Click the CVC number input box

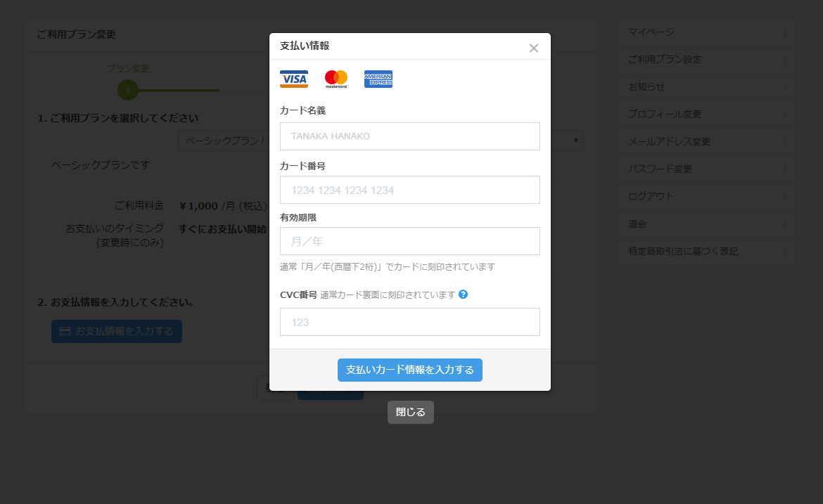[410, 322]
